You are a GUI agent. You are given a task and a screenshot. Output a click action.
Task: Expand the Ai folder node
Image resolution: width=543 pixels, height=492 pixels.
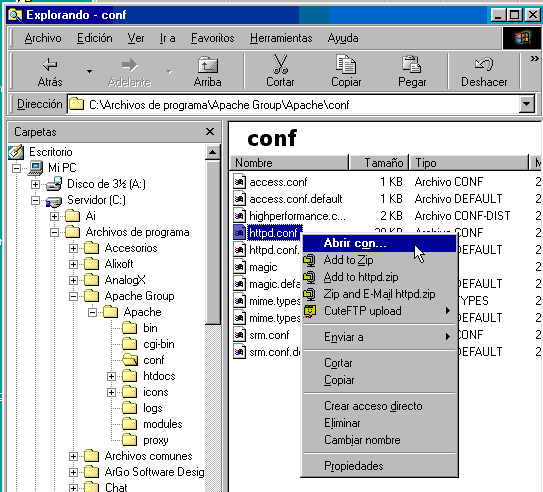54,216
